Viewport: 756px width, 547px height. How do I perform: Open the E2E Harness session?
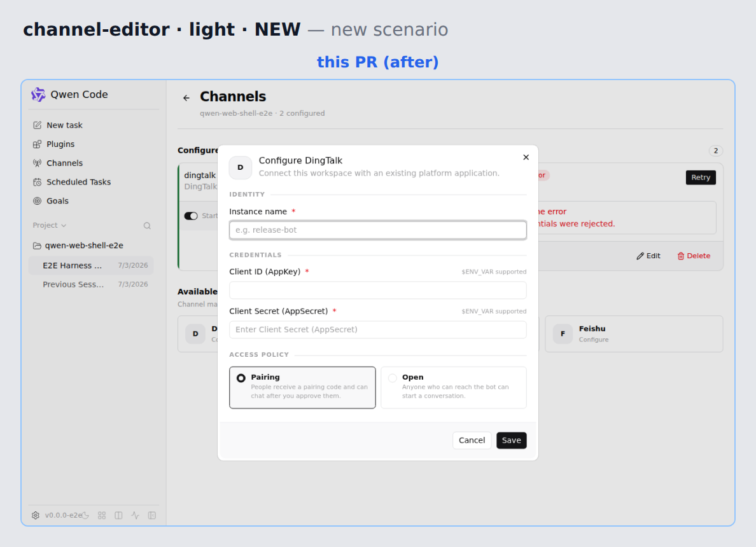(90, 265)
